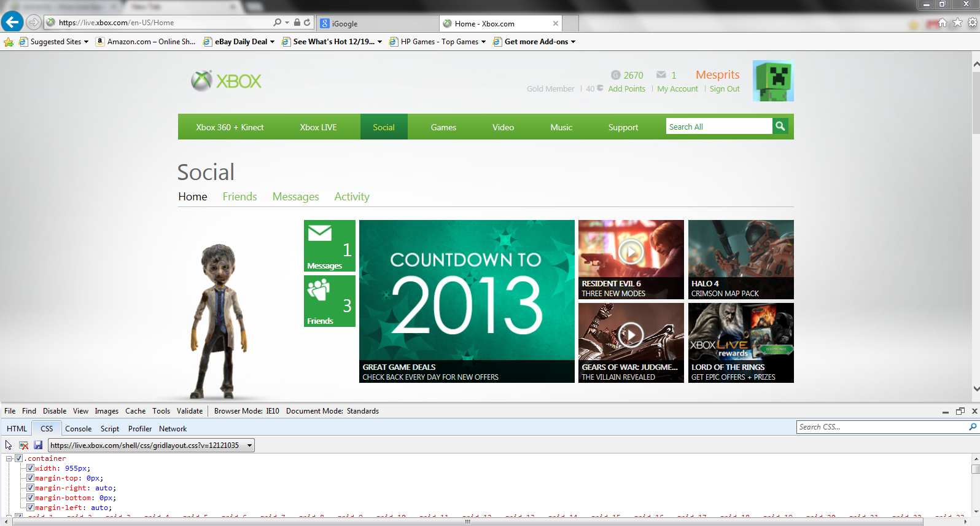Switch to the Console dev tools tab
Viewport: 980px width, 526px height.
[x=78, y=429]
